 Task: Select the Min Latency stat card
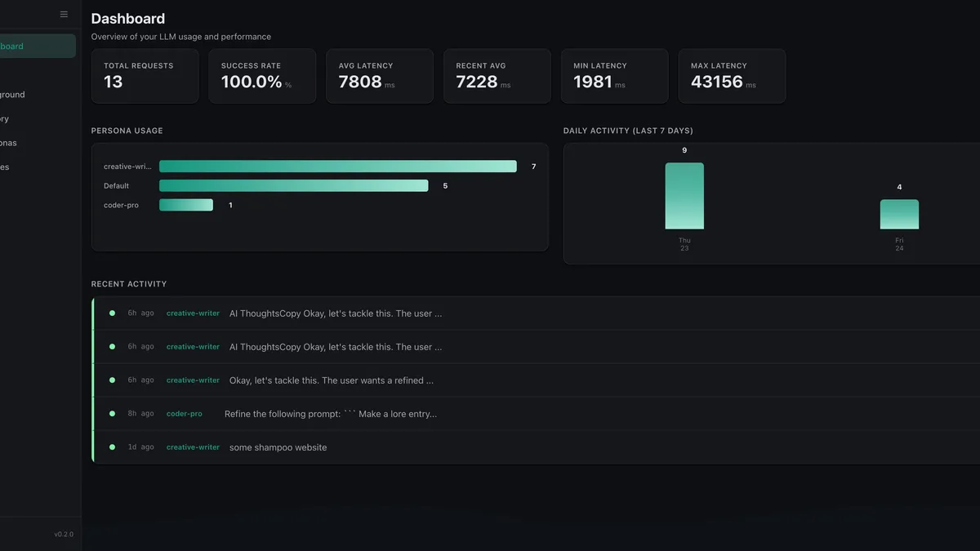[615, 76]
